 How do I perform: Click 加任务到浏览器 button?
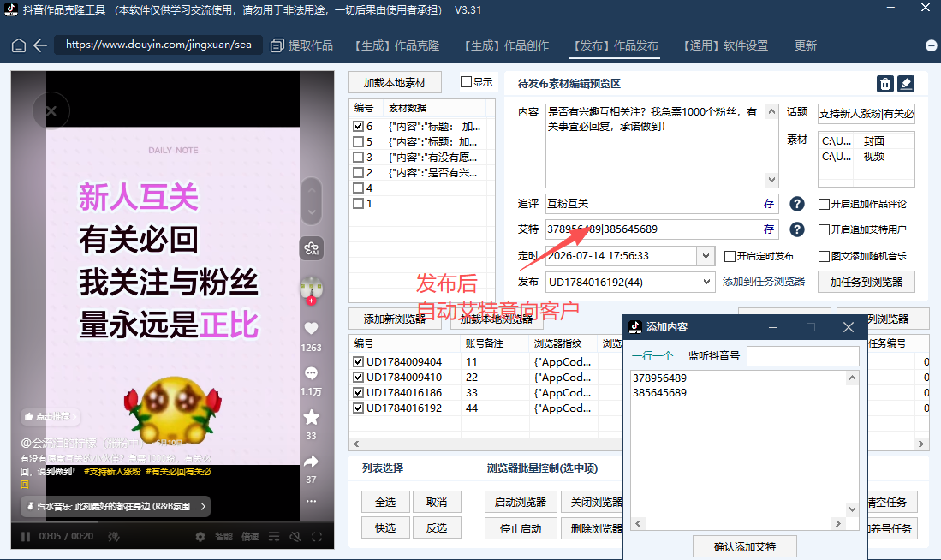(866, 282)
